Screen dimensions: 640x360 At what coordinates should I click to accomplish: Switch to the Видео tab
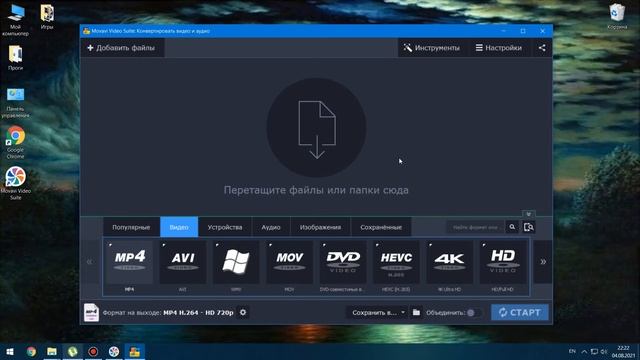[179, 227]
